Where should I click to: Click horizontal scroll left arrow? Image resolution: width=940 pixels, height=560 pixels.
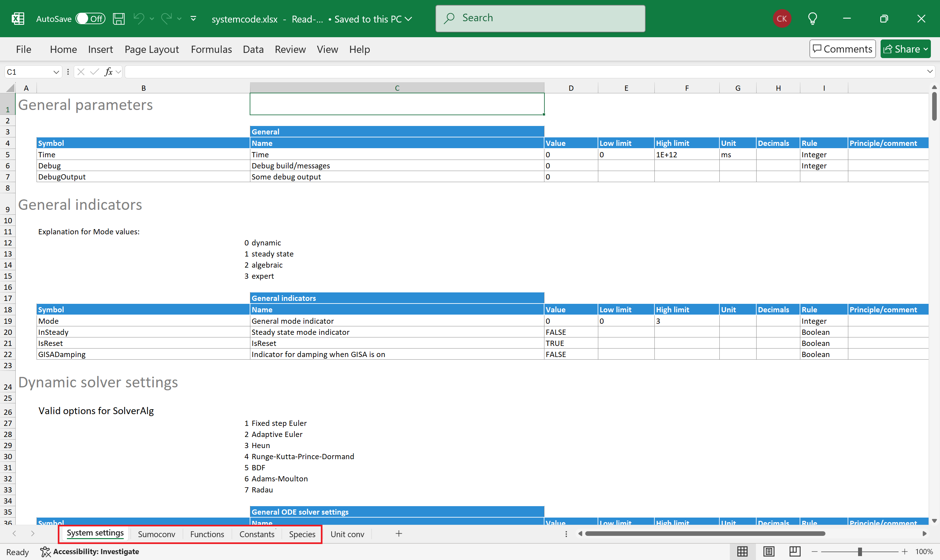pyautogui.click(x=580, y=534)
